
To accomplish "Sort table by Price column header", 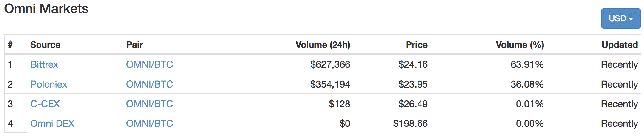I will point(417,45).
